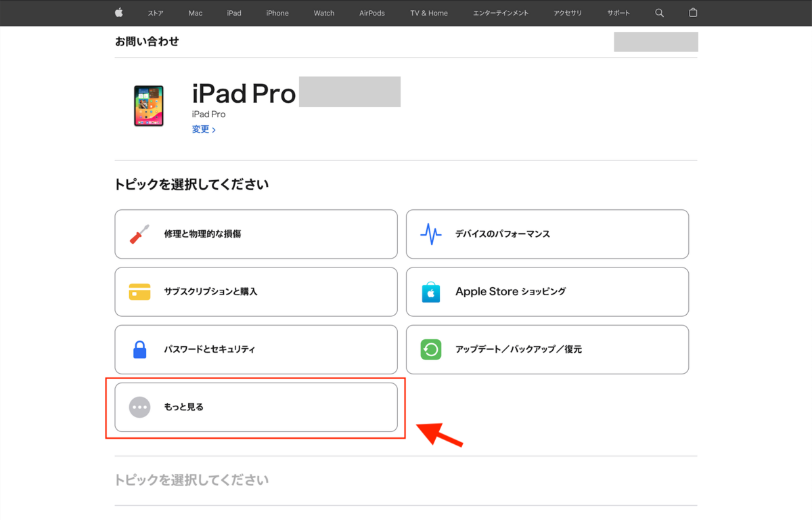Select Apple Store ショッピング topic

pos(547,292)
